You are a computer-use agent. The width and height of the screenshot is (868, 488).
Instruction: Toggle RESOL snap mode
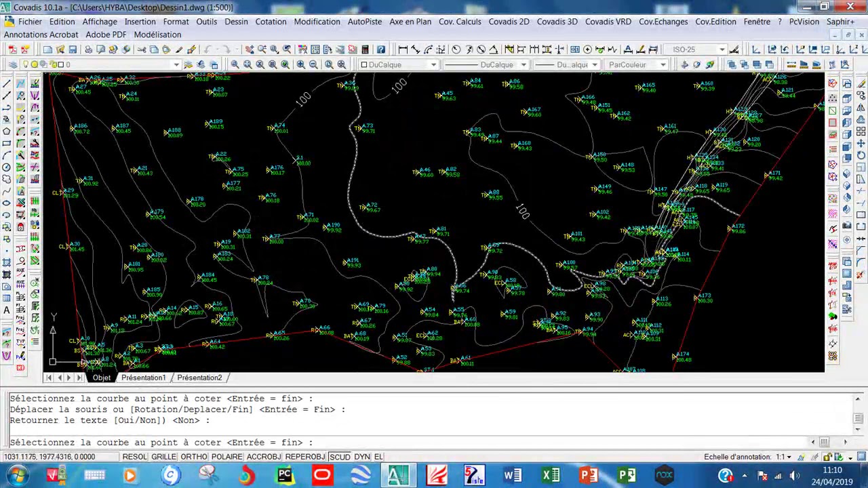[x=134, y=457]
